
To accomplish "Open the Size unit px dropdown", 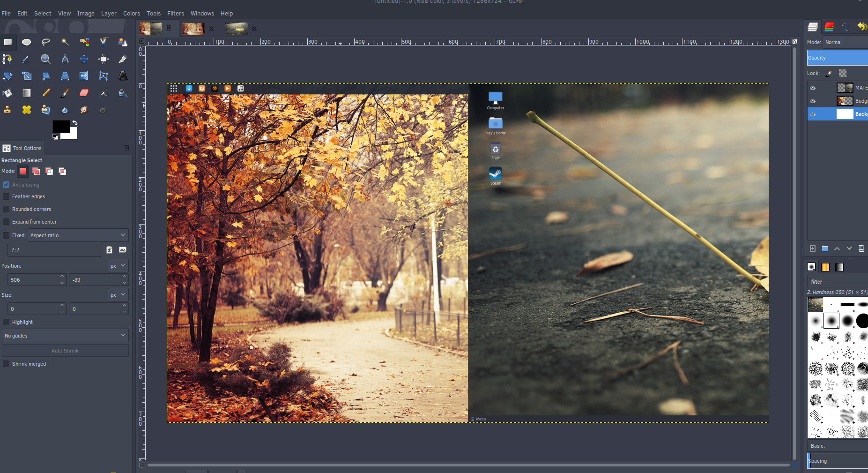I will tap(118, 295).
